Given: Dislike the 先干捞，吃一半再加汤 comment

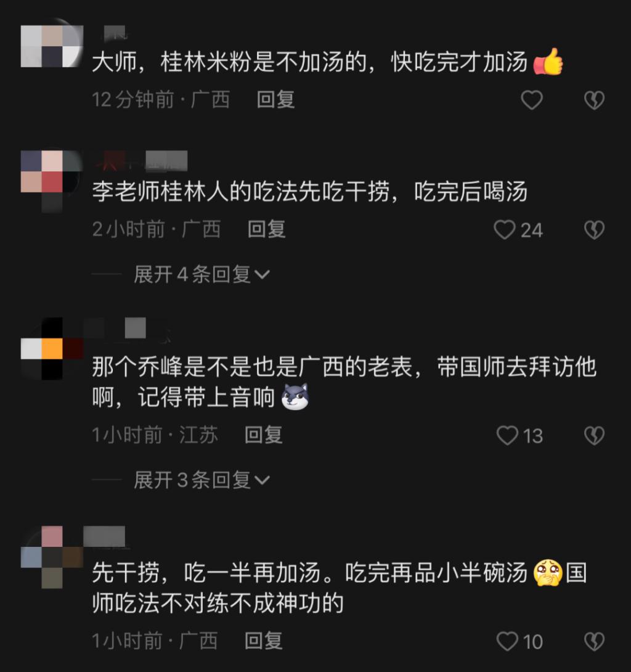Looking at the screenshot, I should pos(594,641).
